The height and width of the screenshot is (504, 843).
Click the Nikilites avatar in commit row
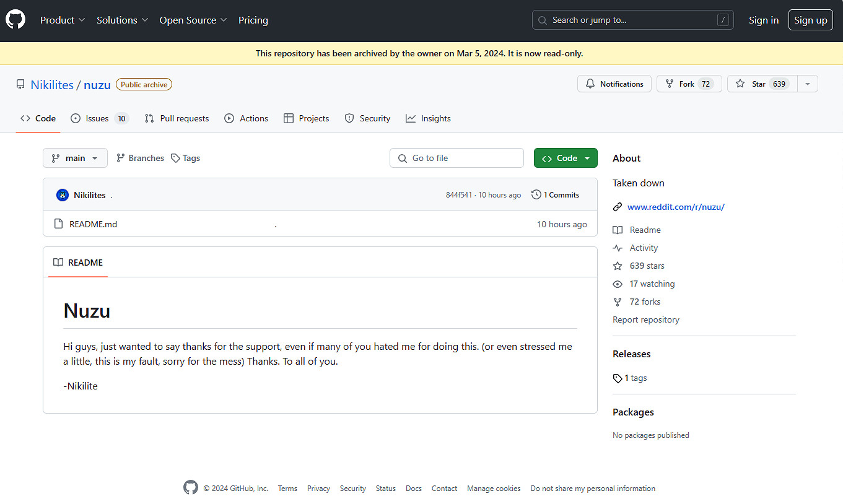click(x=63, y=195)
